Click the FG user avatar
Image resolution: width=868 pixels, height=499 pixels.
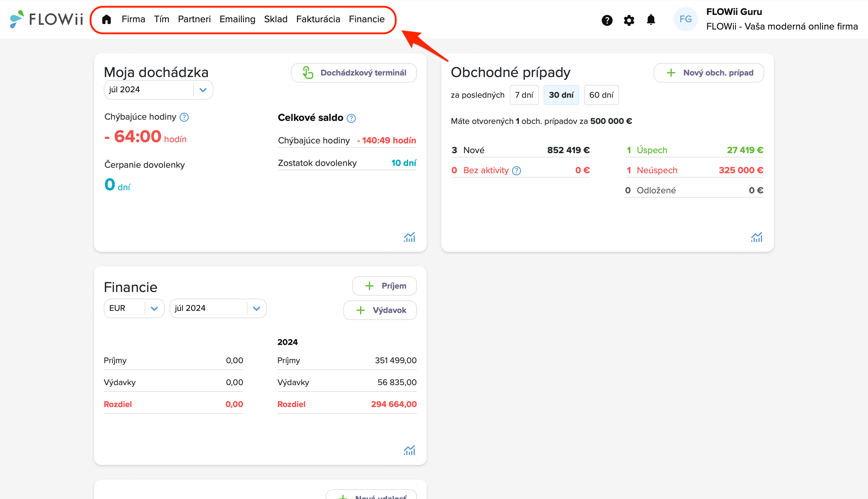tap(685, 19)
